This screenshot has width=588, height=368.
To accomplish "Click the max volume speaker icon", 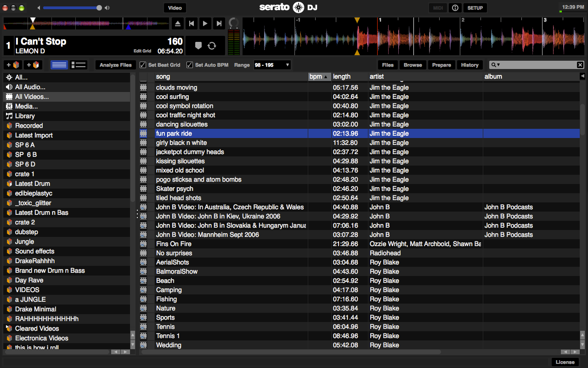I will coord(107,8).
